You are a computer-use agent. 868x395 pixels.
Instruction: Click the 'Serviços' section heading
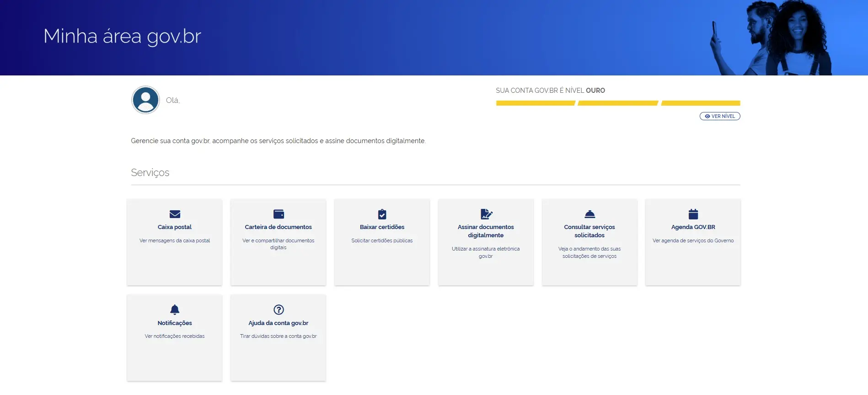[x=150, y=173]
